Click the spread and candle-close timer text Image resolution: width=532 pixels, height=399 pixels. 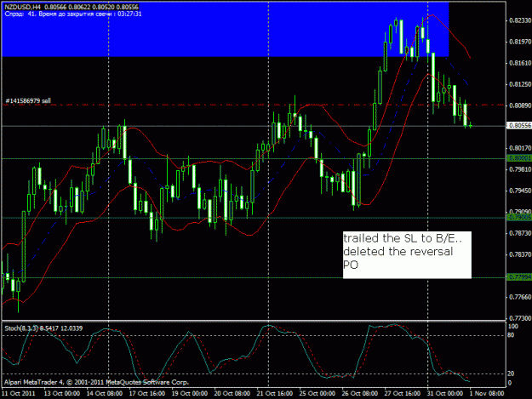pos(73,14)
